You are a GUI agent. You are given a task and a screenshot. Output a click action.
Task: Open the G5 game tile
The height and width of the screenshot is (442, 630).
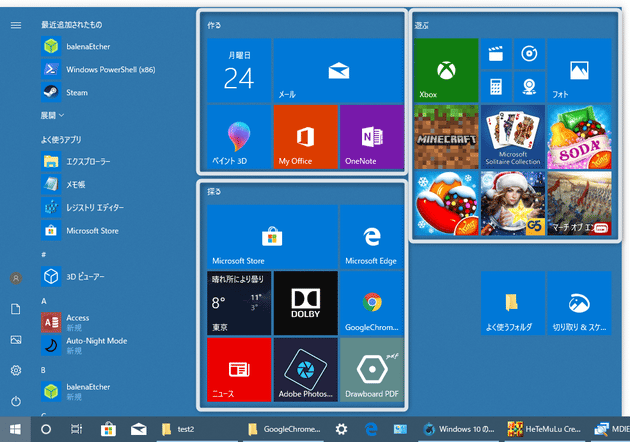coord(513,203)
